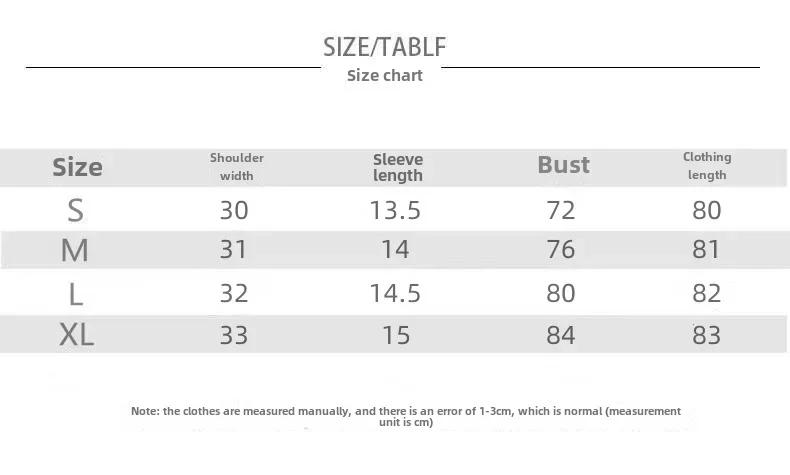Click shoulder width value 30
Viewport: 790px width, 475px height.
point(234,210)
